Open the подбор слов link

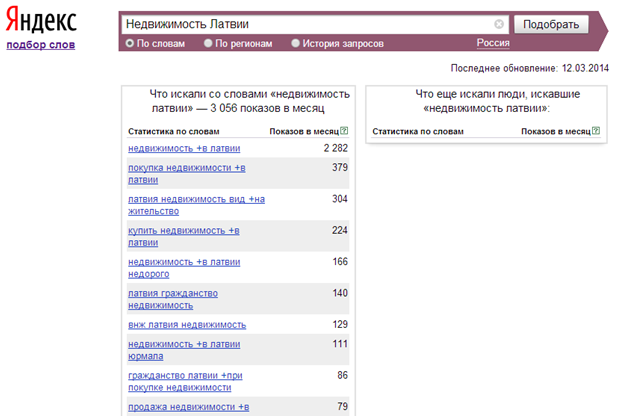pos(41,45)
